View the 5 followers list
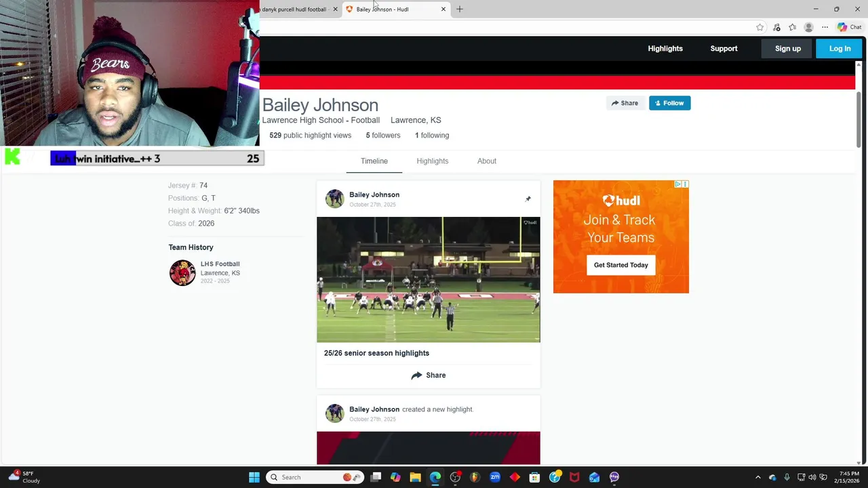Screen dimensions: 868x488 pos(383,136)
